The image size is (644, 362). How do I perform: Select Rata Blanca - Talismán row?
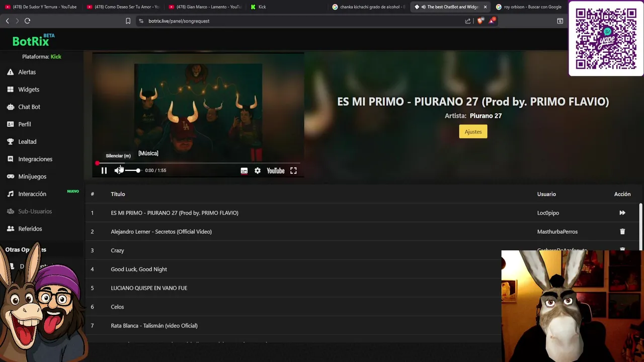(x=293, y=326)
